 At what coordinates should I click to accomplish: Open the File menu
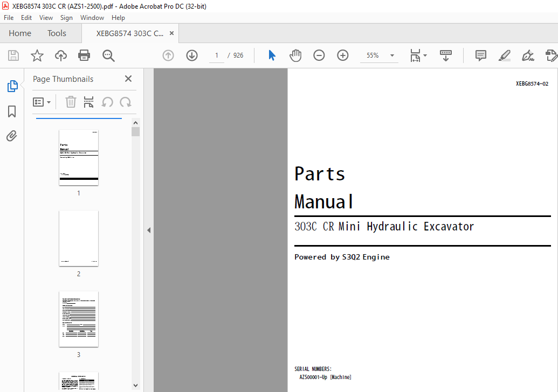coord(9,18)
